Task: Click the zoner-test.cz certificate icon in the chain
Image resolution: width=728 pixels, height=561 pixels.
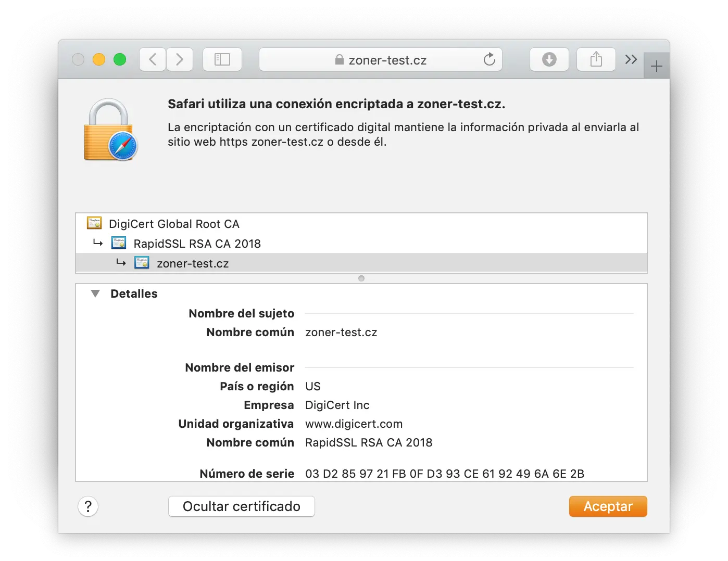Action: 142,263
